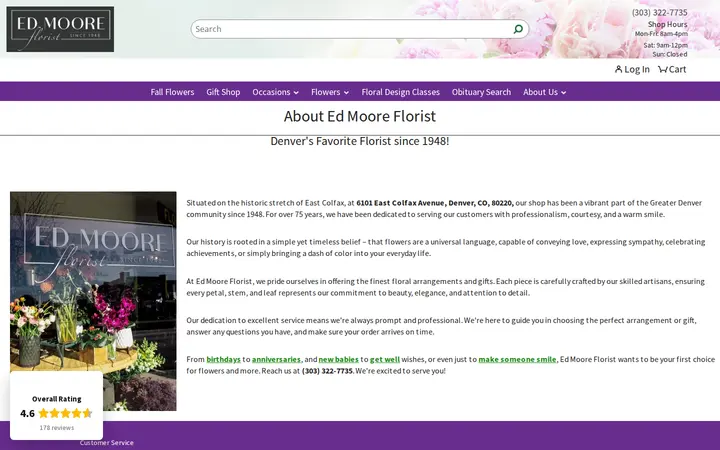Click the Log In person icon
Viewport: 720px width, 450px height.
pyautogui.click(x=619, y=69)
